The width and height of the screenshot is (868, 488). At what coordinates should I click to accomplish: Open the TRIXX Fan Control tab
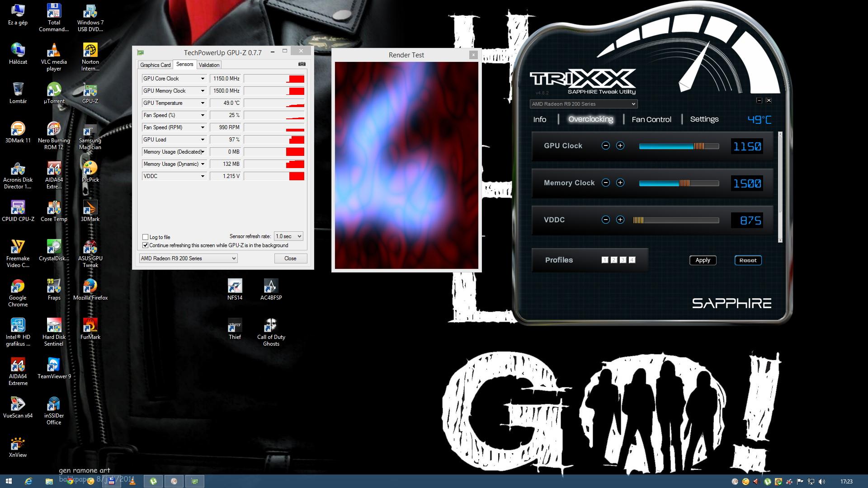pos(651,119)
